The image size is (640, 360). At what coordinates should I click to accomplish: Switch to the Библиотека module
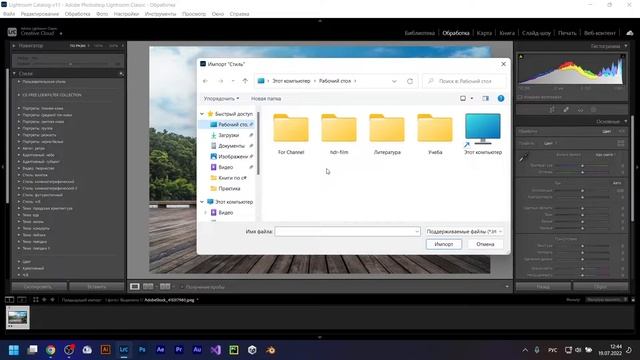point(420,33)
